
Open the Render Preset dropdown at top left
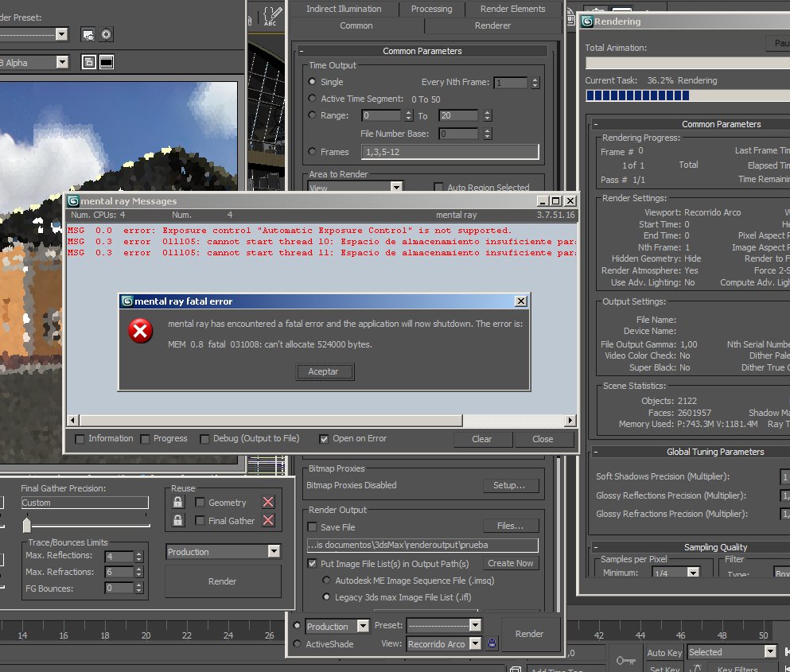(61, 34)
